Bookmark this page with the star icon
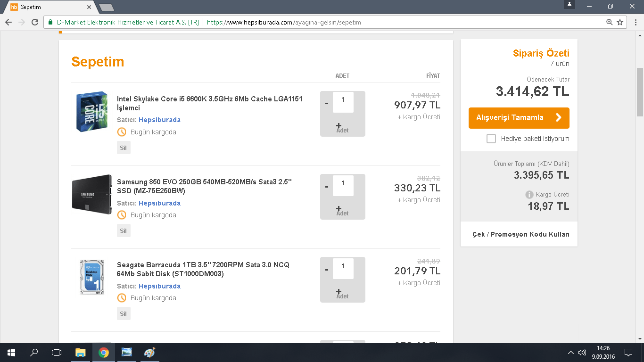 coord(620,22)
